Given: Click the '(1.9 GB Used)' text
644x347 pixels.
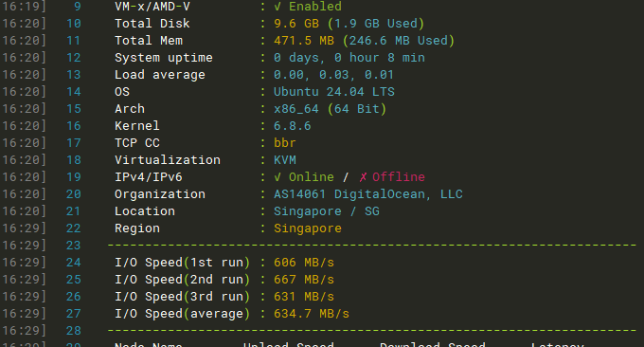Looking at the screenshot, I should 376,24.
